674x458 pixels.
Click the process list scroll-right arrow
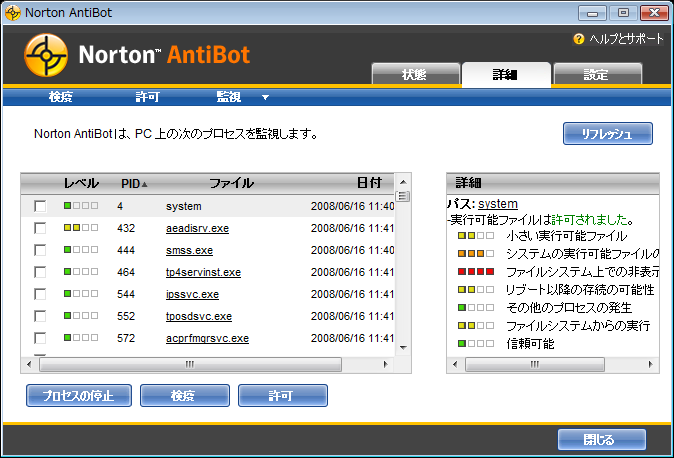coord(385,364)
